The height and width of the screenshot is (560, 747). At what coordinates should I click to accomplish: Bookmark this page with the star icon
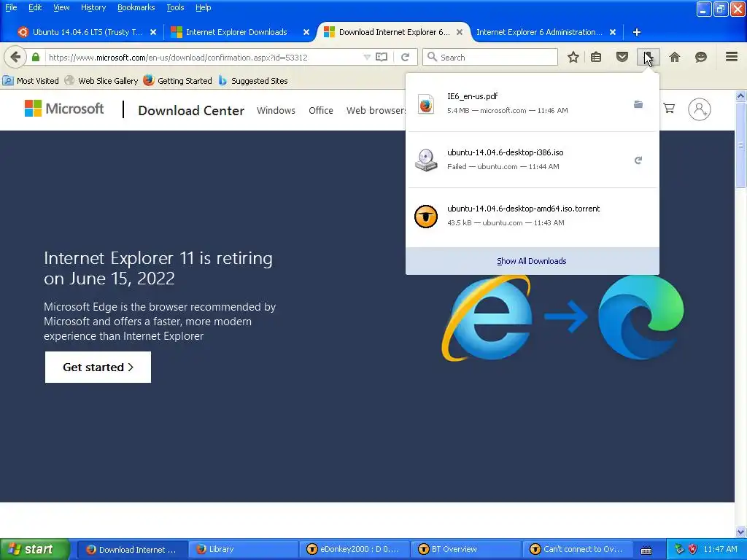click(573, 57)
